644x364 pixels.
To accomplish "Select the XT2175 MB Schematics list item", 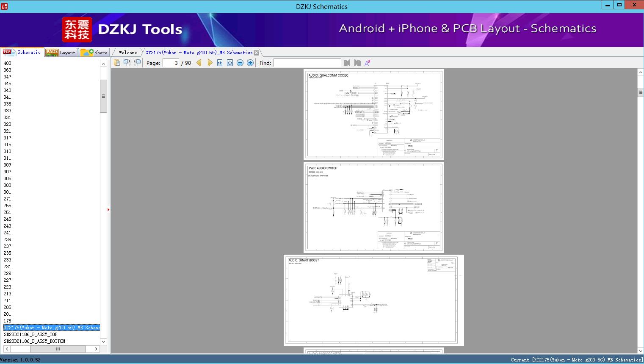I will [x=52, y=328].
